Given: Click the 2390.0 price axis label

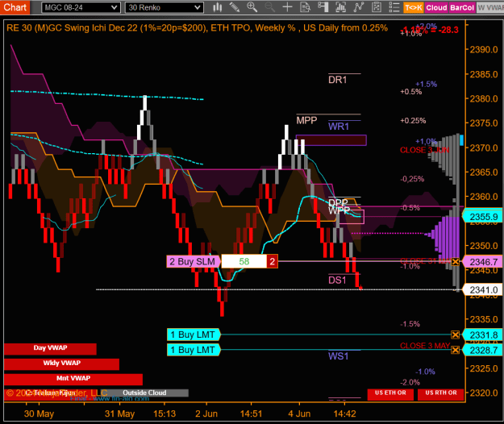Looking at the screenshot, I should (484, 49).
